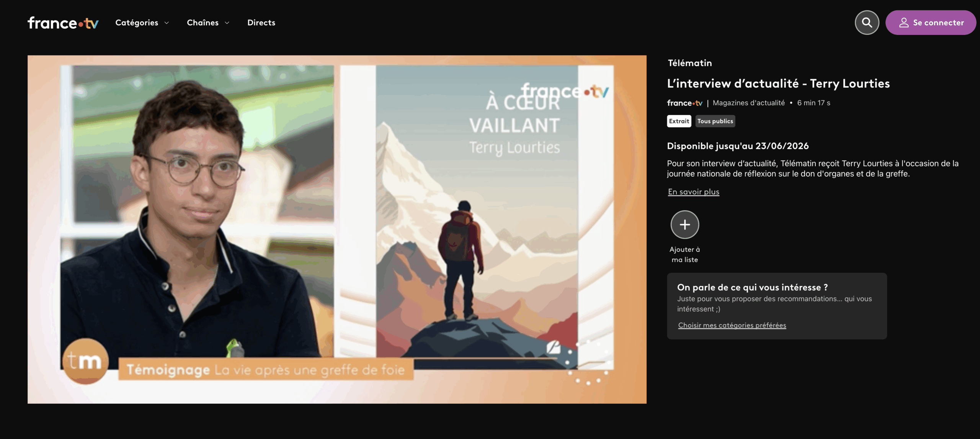Click the duration 6 min 17 s
980x439 pixels.
pyautogui.click(x=813, y=103)
